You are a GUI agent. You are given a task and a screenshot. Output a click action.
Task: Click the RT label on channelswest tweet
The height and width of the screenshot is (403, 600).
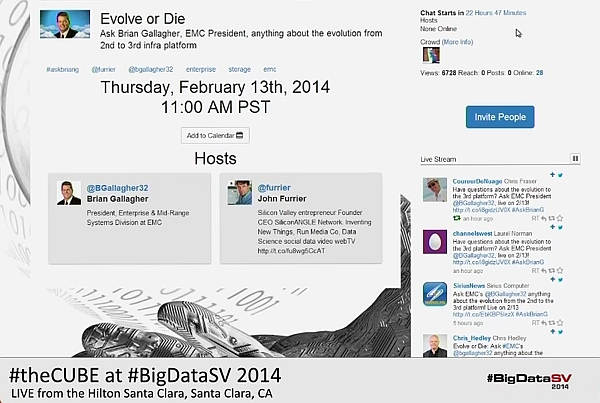point(535,271)
